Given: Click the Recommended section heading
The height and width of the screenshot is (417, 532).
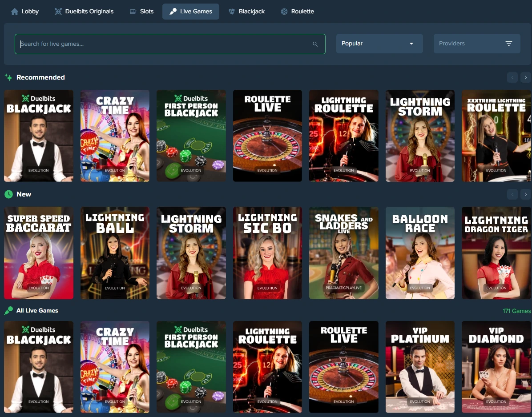Looking at the screenshot, I should 40,77.
